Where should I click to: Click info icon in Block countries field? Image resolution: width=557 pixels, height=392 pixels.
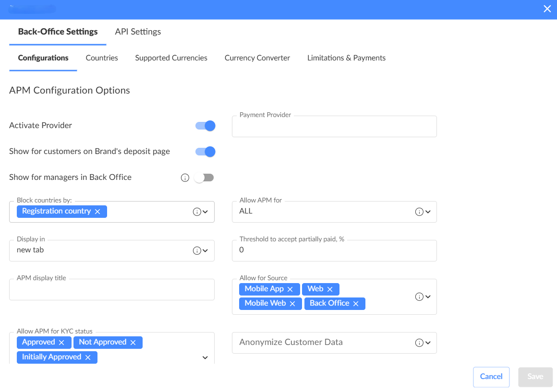pyautogui.click(x=196, y=212)
